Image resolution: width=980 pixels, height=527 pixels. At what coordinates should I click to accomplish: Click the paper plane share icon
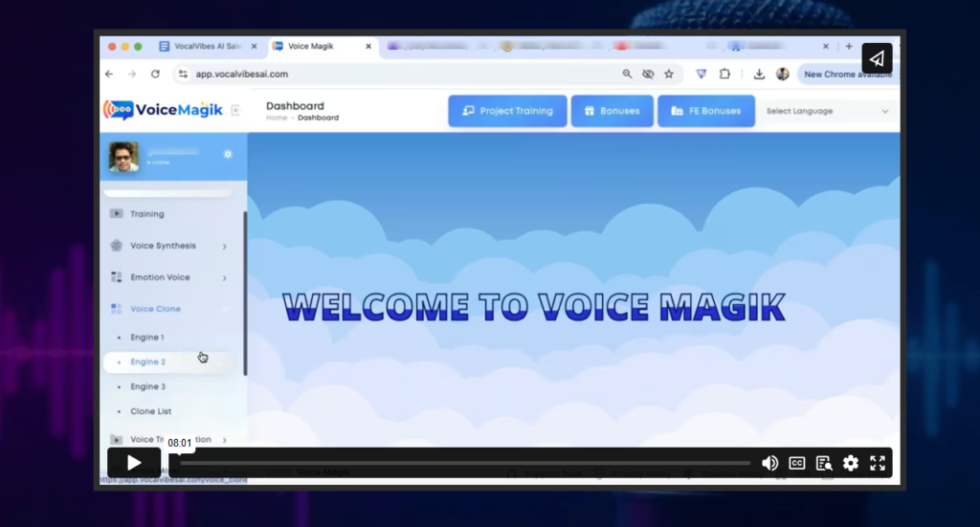click(x=877, y=58)
